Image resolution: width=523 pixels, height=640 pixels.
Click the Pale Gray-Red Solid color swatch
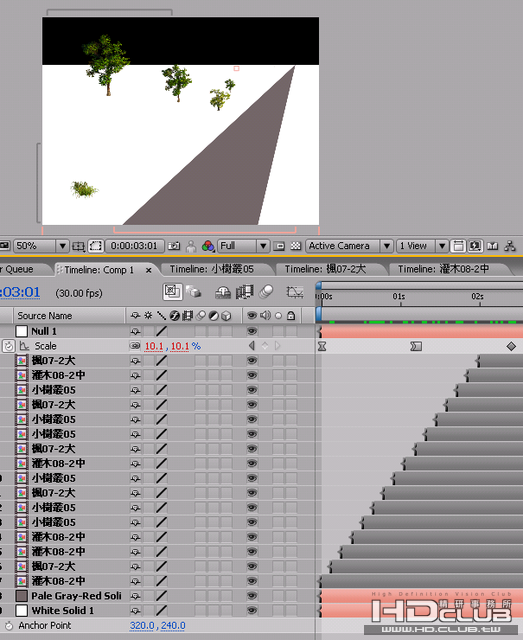21,596
